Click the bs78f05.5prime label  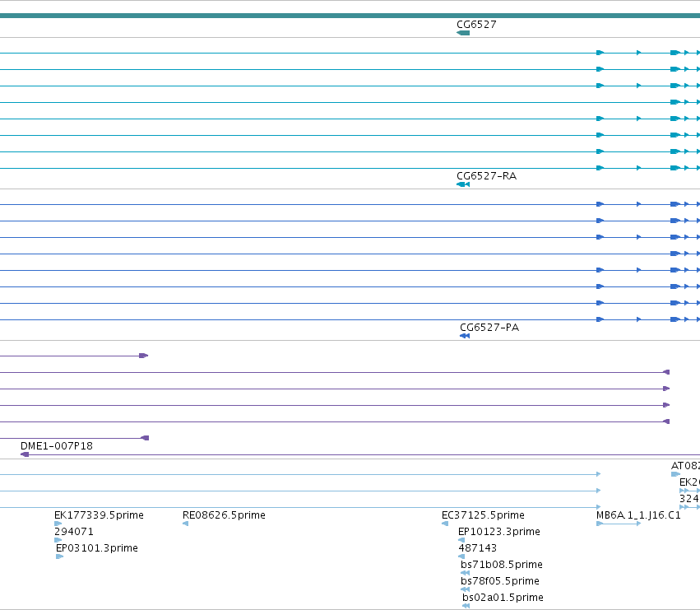coord(500,581)
